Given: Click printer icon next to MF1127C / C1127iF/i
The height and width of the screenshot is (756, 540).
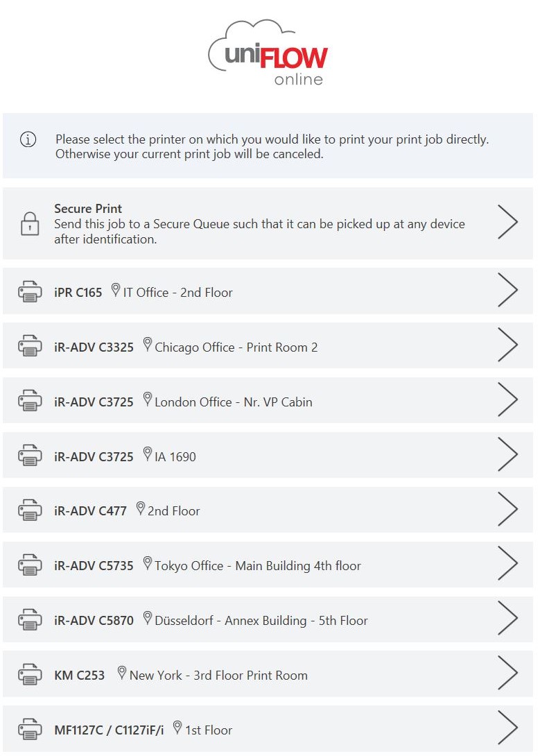Looking at the screenshot, I should coord(30,728).
